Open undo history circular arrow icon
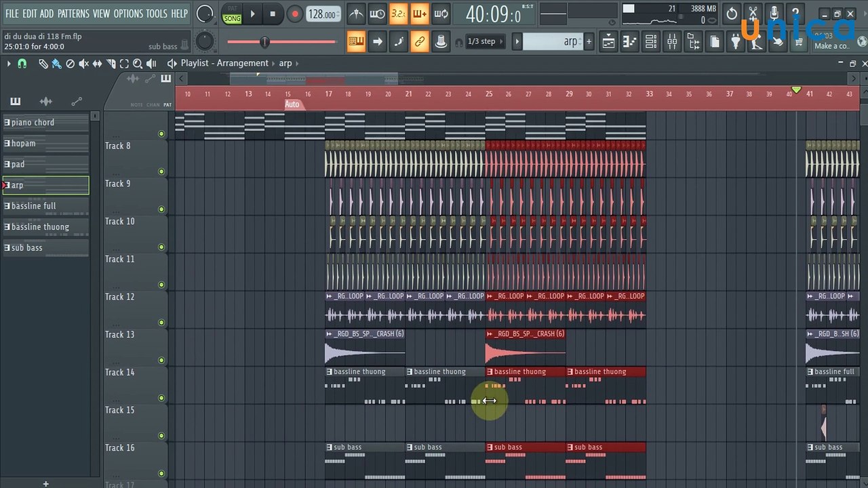 pos(731,14)
